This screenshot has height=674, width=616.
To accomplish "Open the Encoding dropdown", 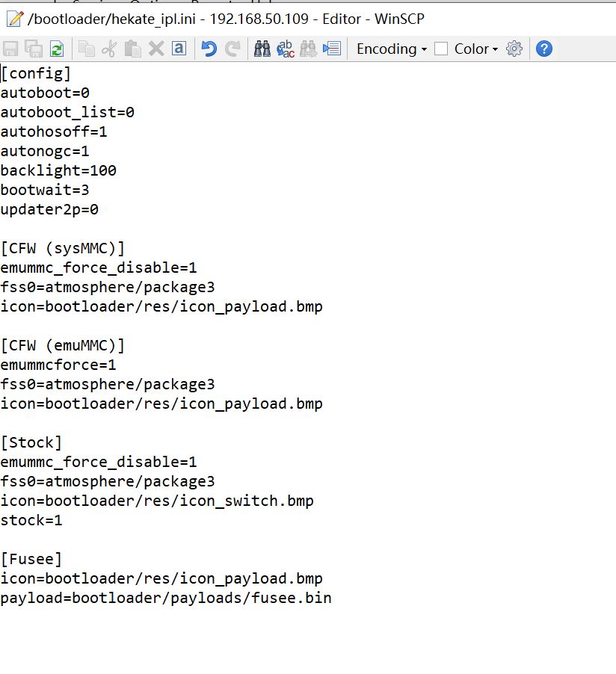I will 392,49.
